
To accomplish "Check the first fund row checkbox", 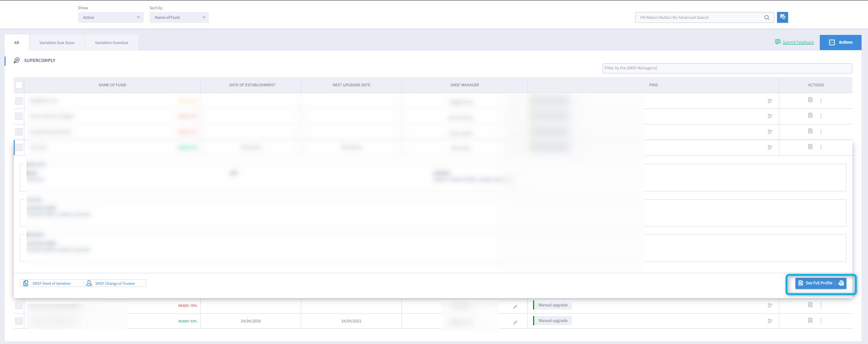I will point(19,101).
